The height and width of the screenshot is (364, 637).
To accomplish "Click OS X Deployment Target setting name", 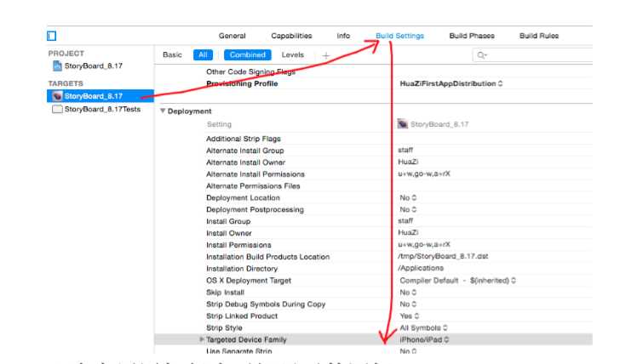I will click(x=249, y=281).
